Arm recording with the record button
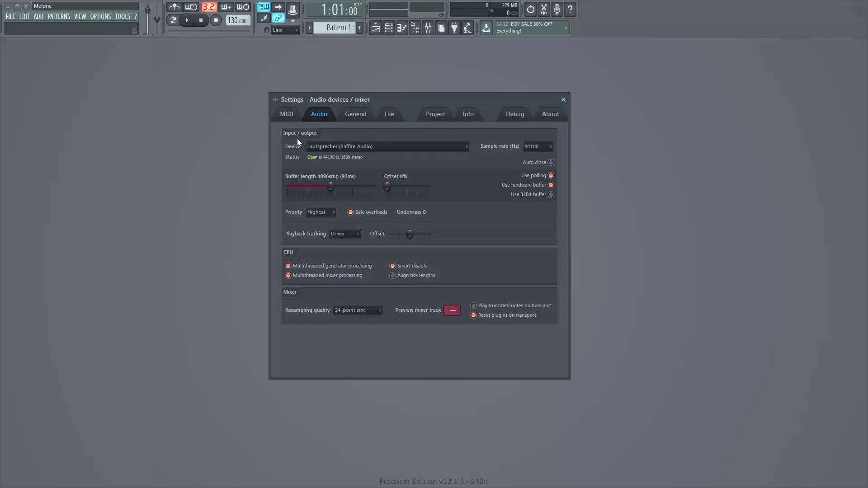Image resolution: width=868 pixels, height=488 pixels. pyautogui.click(x=216, y=20)
